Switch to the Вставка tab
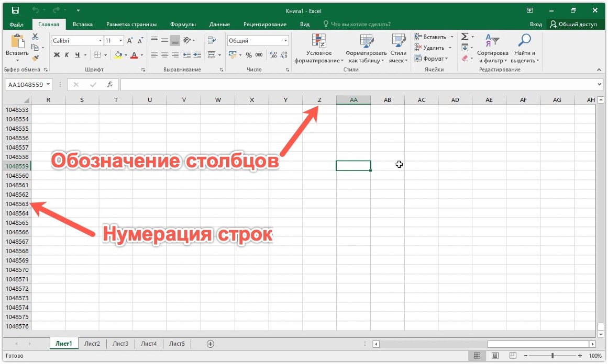The height and width of the screenshot is (364, 608). pyautogui.click(x=83, y=24)
